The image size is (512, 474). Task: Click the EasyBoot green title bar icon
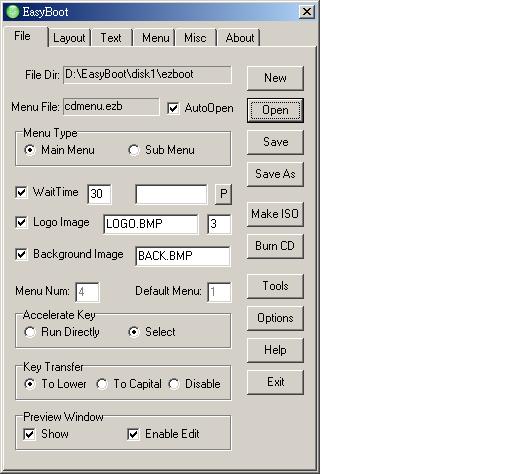[x=13, y=12]
